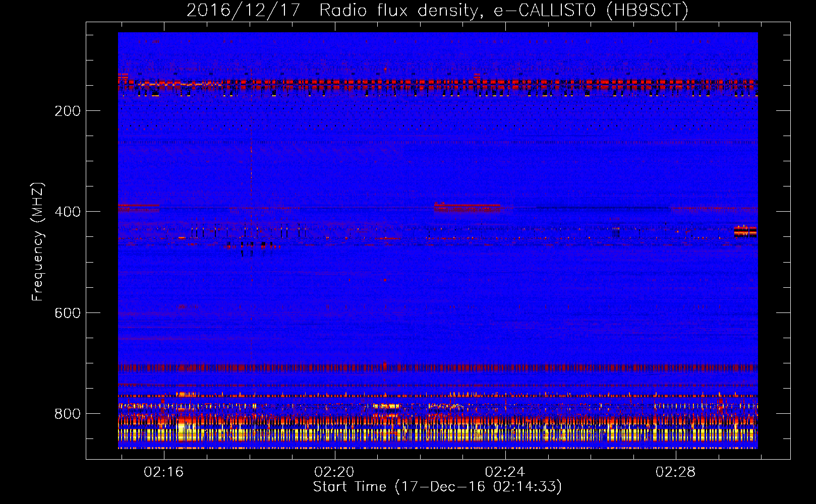Viewport: 816px width, 504px height.
Task: Click the 02:28 time axis label
Action: tap(675, 472)
